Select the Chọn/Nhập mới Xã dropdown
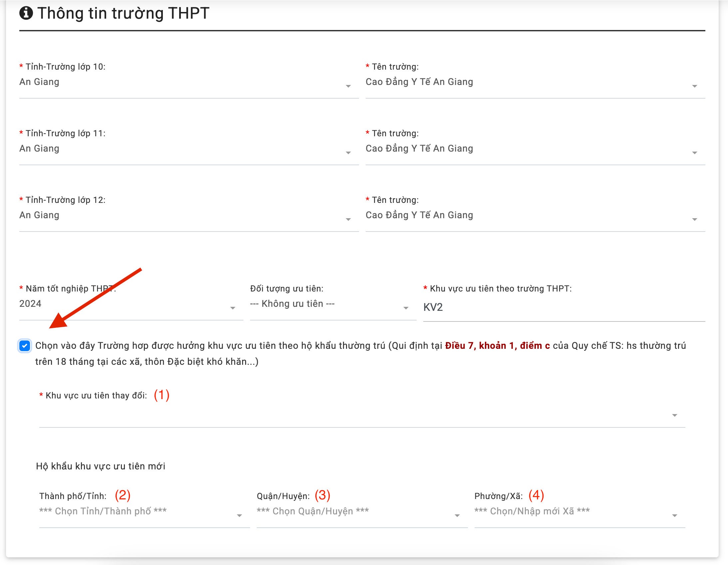This screenshot has width=728, height=565. click(579, 511)
